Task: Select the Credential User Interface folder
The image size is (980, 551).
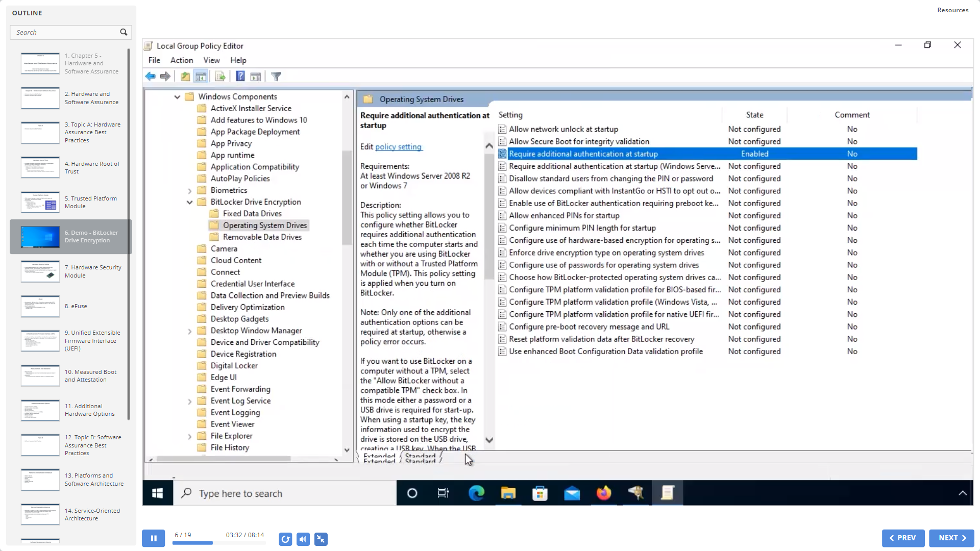Action: [x=252, y=284]
